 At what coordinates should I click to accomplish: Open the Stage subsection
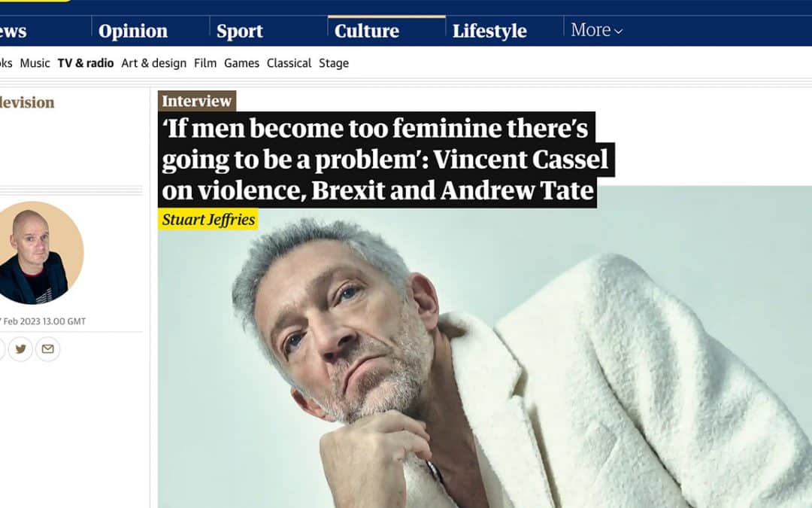tap(334, 63)
